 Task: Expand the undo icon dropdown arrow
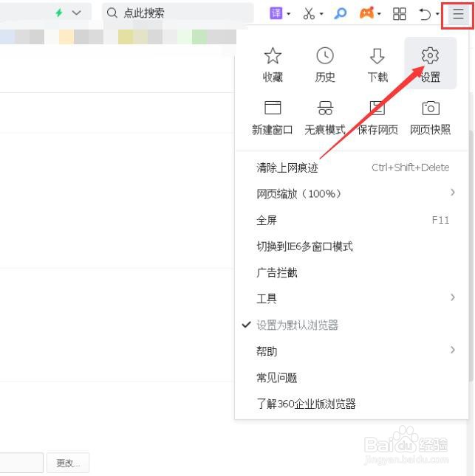[x=437, y=14]
